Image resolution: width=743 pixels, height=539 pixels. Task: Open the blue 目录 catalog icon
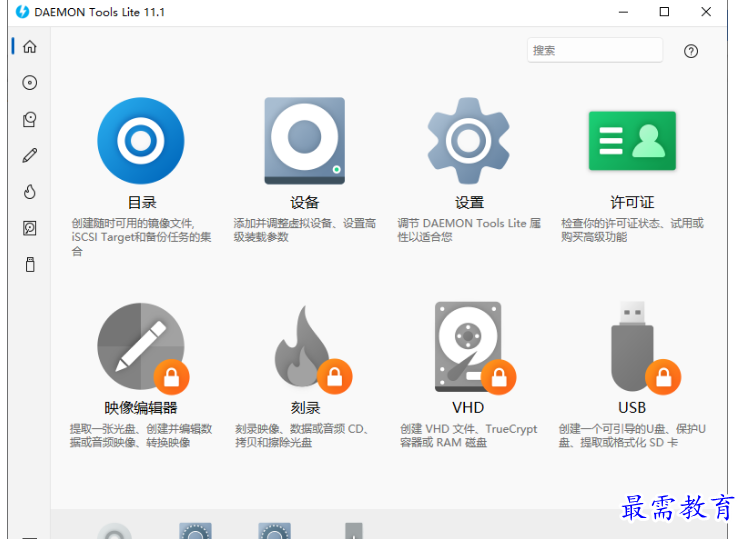[x=141, y=141]
